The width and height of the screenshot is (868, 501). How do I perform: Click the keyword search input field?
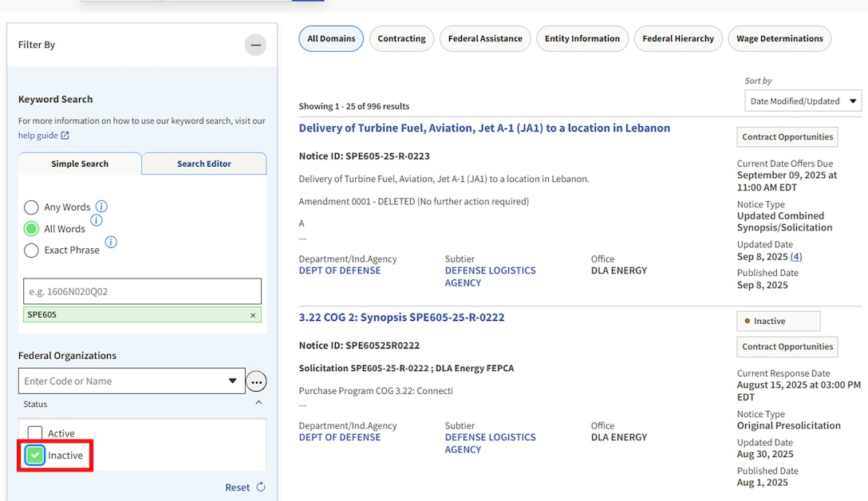142,290
